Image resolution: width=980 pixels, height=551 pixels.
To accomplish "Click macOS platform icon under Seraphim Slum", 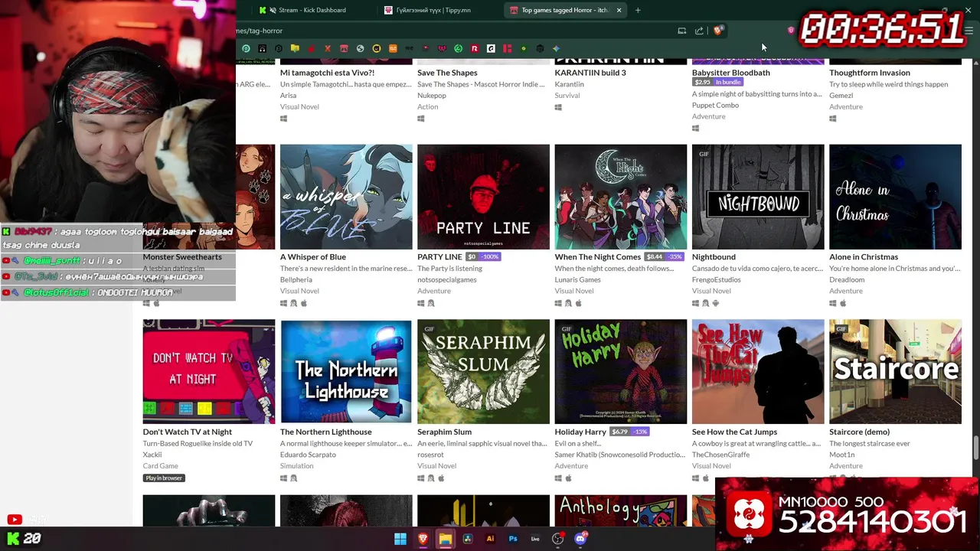I will coord(441,478).
